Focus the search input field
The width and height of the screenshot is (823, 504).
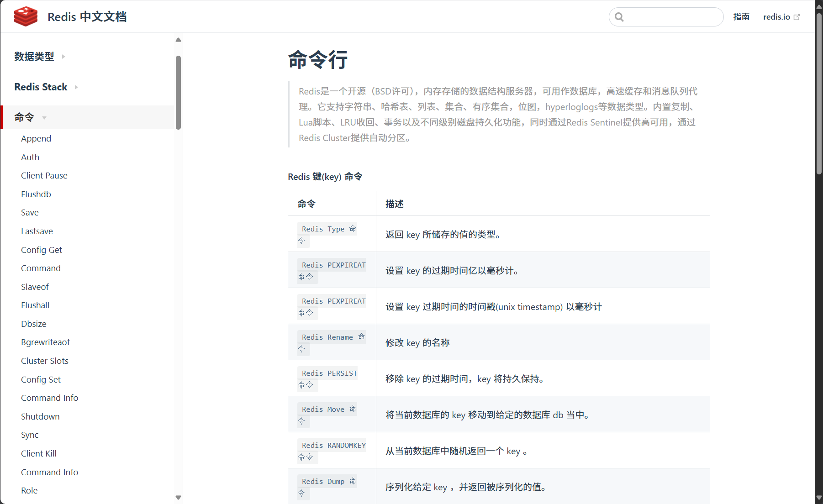point(666,17)
